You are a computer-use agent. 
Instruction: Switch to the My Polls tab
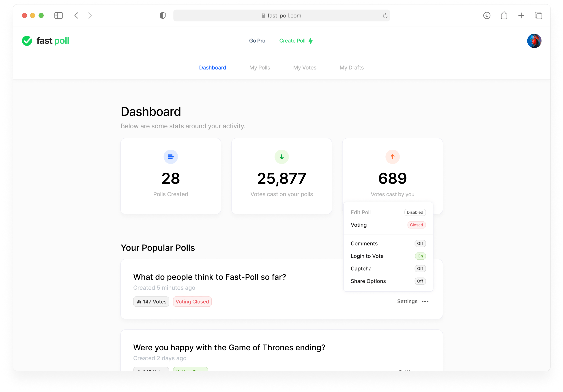point(259,68)
